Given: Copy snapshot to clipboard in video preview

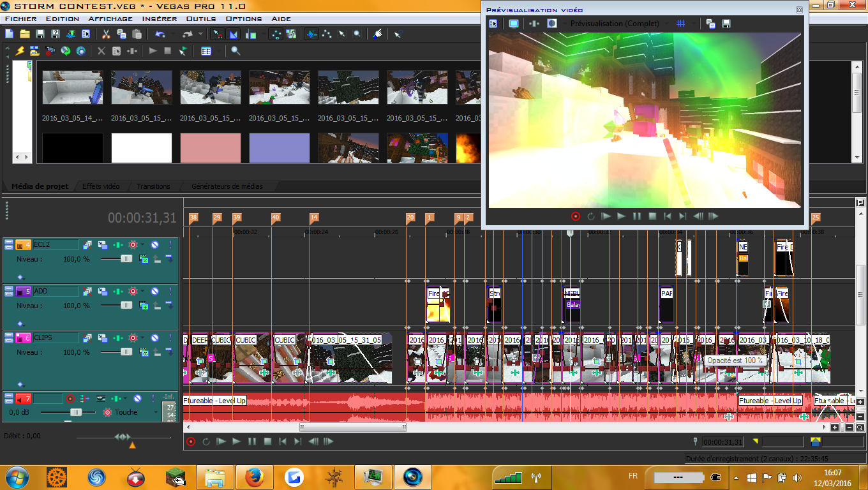Looking at the screenshot, I should tap(711, 24).
